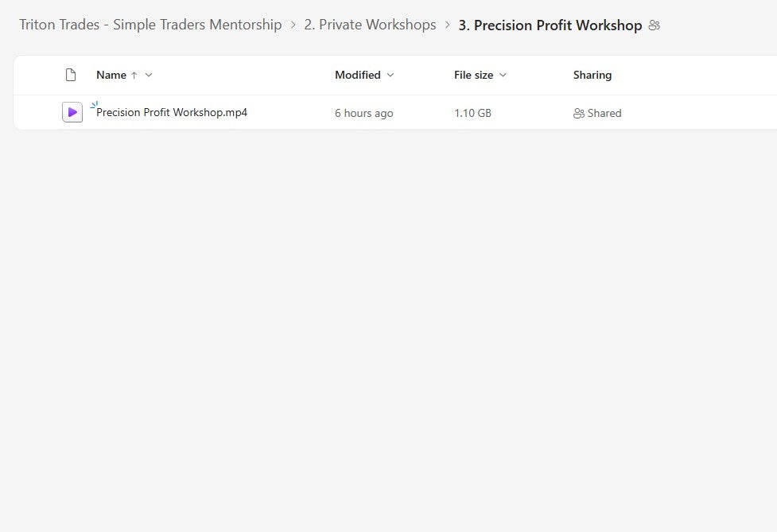This screenshot has height=532, width=777.
Task: Click the ascending sort arrow next to Name
Action: 132,75
